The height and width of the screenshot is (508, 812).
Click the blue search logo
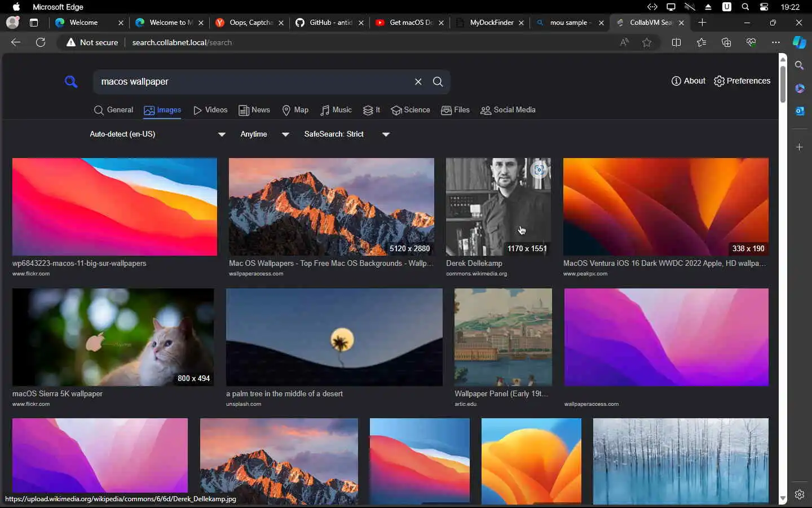71,82
